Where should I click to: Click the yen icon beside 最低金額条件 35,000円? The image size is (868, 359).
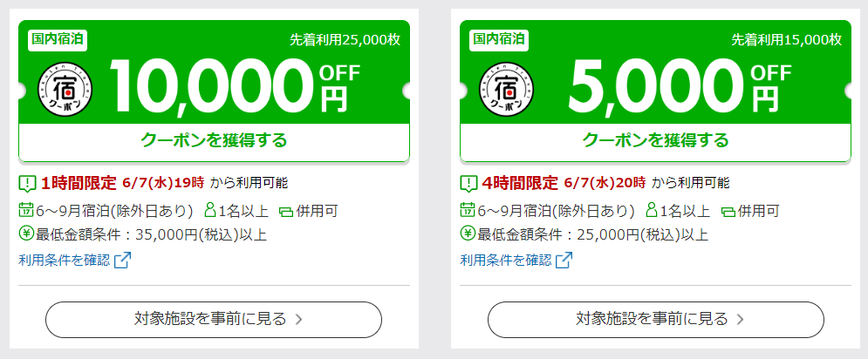[x=26, y=234]
